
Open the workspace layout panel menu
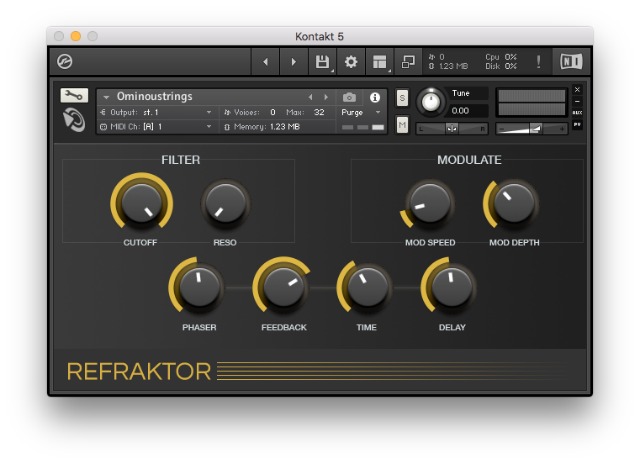[x=380, y=62]
